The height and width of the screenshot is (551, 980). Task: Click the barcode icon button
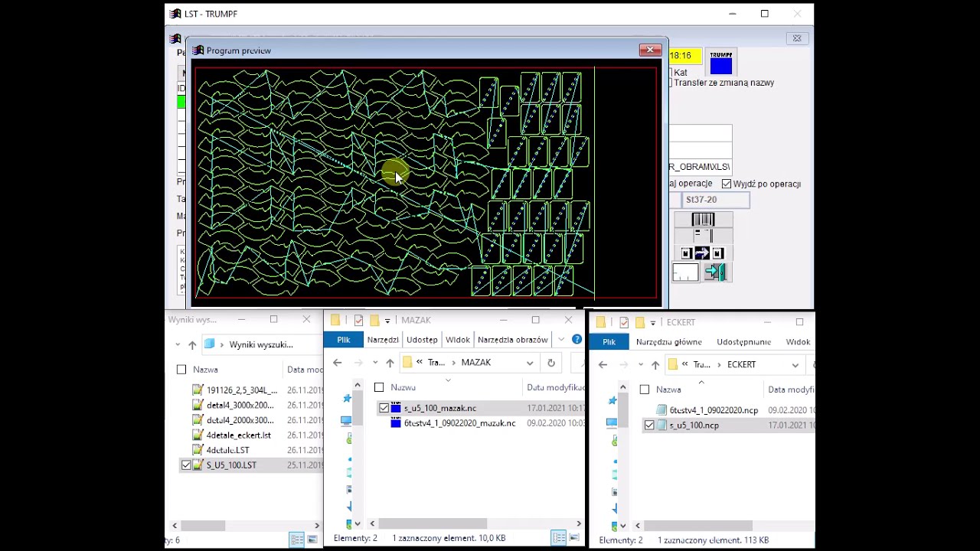703,220
